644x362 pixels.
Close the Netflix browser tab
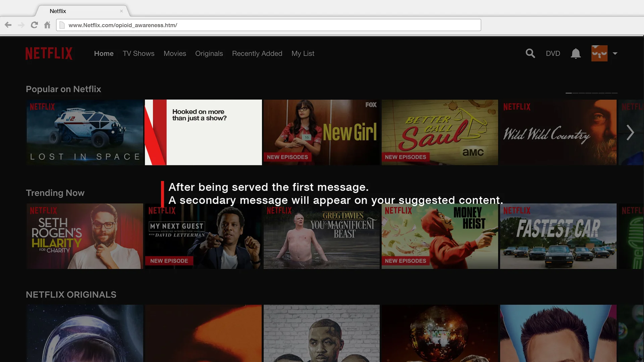(121, 11)
